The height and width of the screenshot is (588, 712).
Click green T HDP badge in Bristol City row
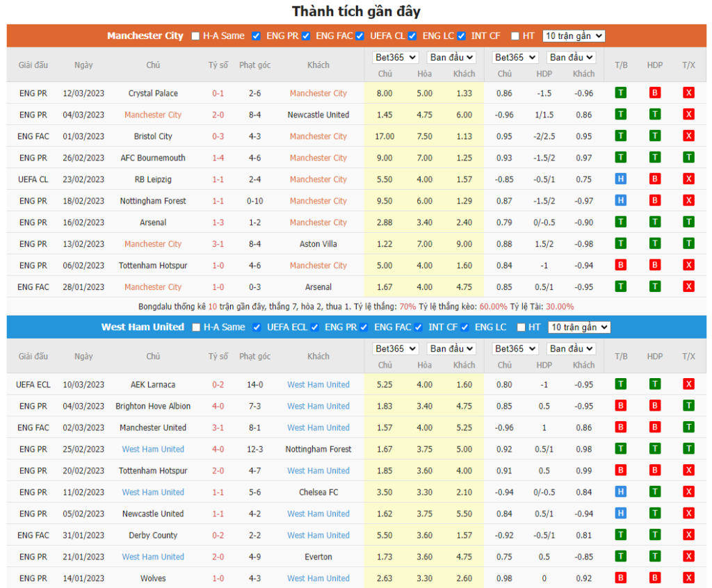coord(654,136)
